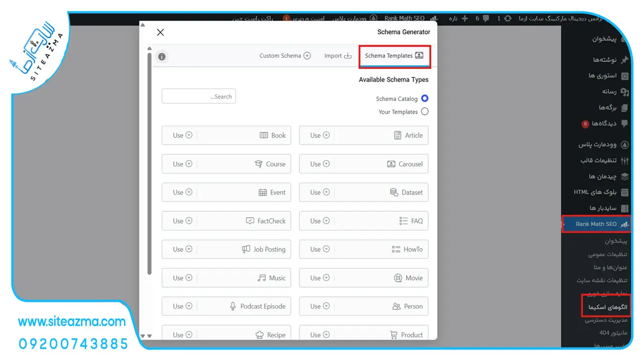Click Use button for Course schema
This screenshot has height=362, width=644.
pyautogui.click(x=183, y=164)
